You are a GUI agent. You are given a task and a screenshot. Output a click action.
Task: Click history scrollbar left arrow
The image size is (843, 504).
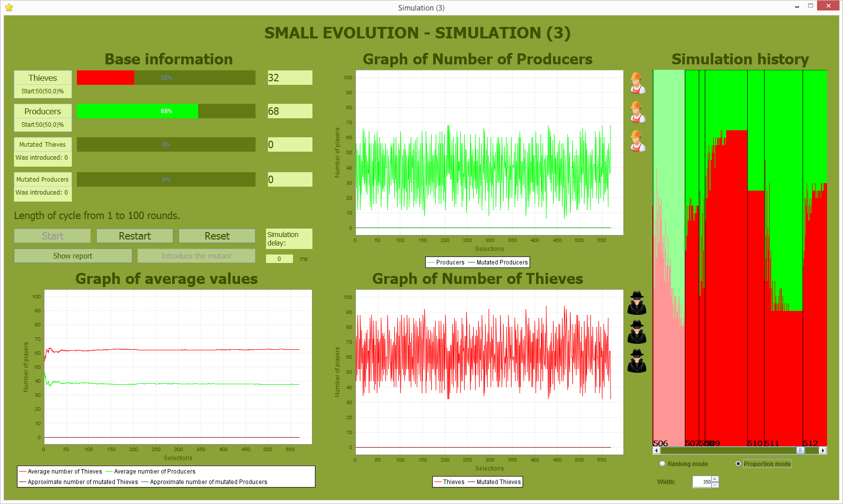(x=656, y=451)
